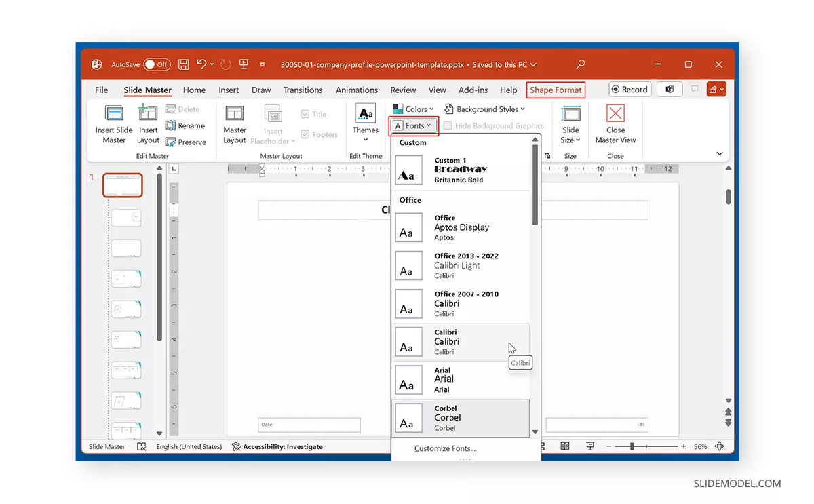
Task: Switch to the Home tab
Action: [194, 90]
